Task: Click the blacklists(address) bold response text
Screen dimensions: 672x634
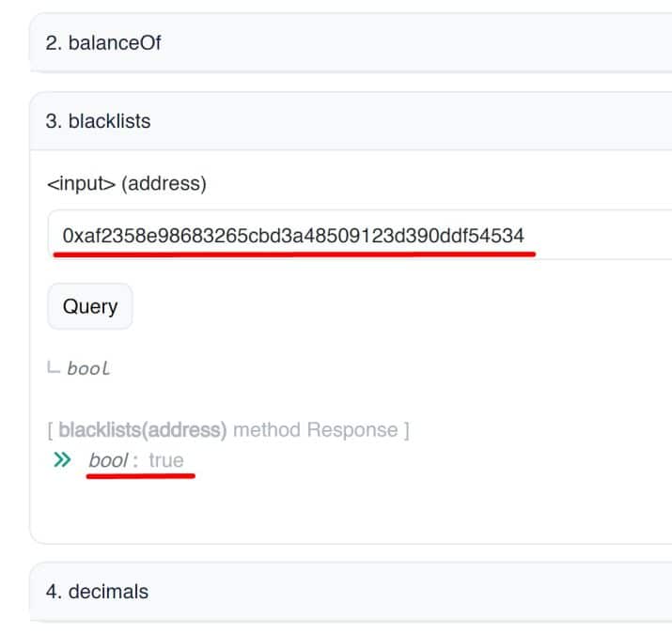Action: (143, 429)
